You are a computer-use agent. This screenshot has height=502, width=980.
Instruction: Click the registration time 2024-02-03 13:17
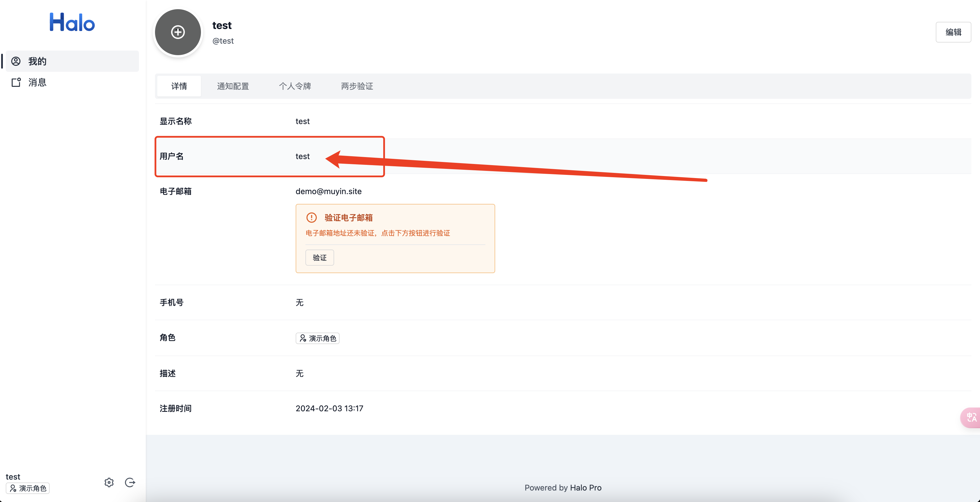(x=330, y=408)
